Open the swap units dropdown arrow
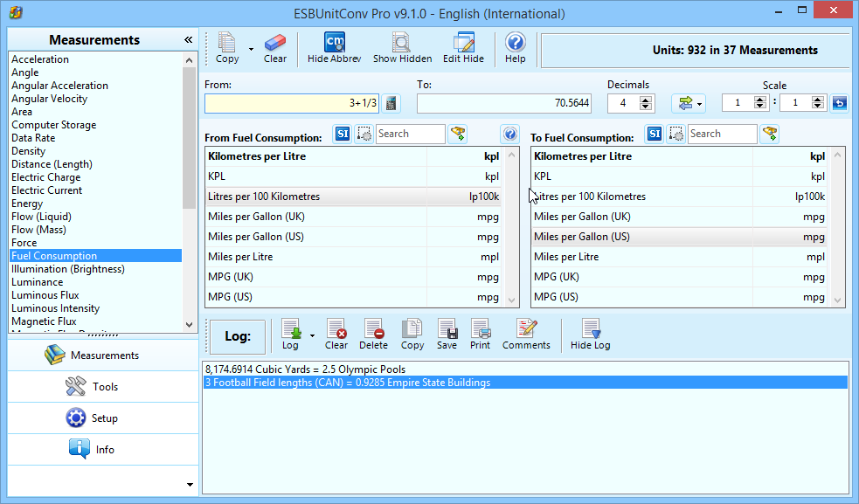Screen dimensions: 859x504 [700, 104]
